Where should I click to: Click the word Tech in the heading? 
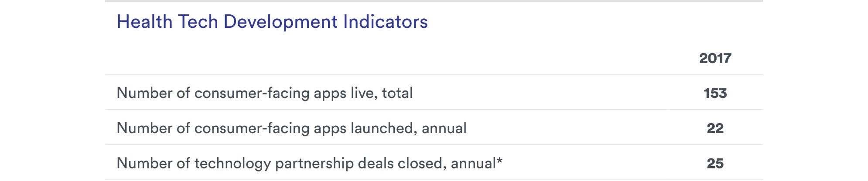point(198,22)
